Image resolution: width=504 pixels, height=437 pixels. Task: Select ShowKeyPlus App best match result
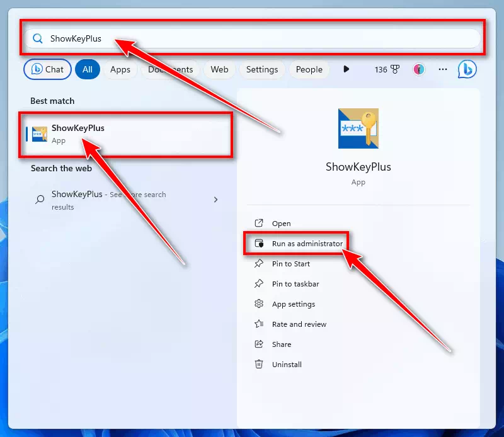(x=126, y=134)
